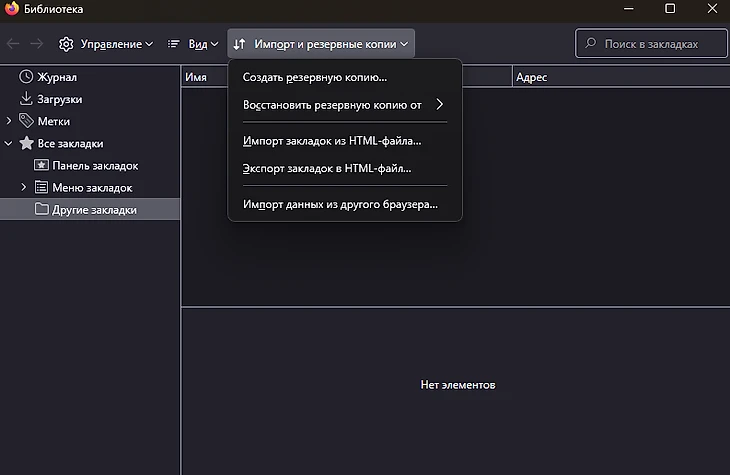Click the back arrow in the toolbar
The image size is (730, 475).
coord(13,44)
